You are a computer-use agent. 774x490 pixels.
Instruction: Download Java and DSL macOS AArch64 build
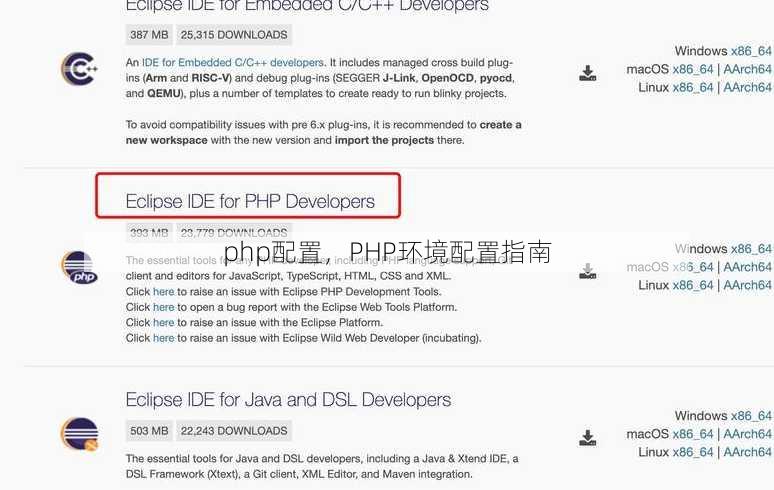coord(748,435)
